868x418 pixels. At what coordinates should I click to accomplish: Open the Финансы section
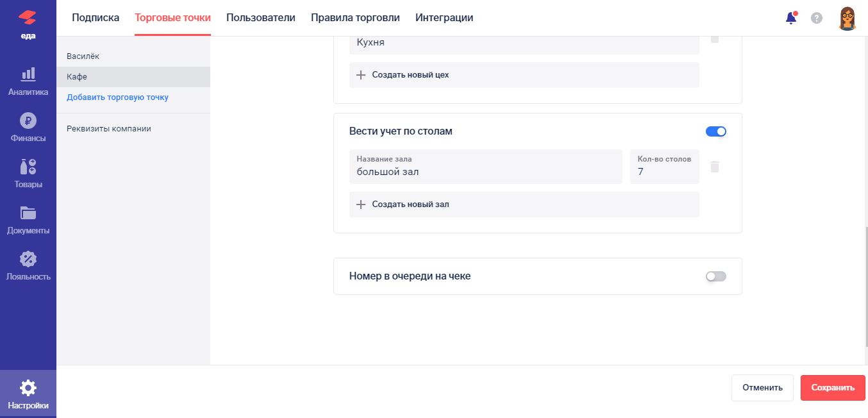[x=28, y=128]
